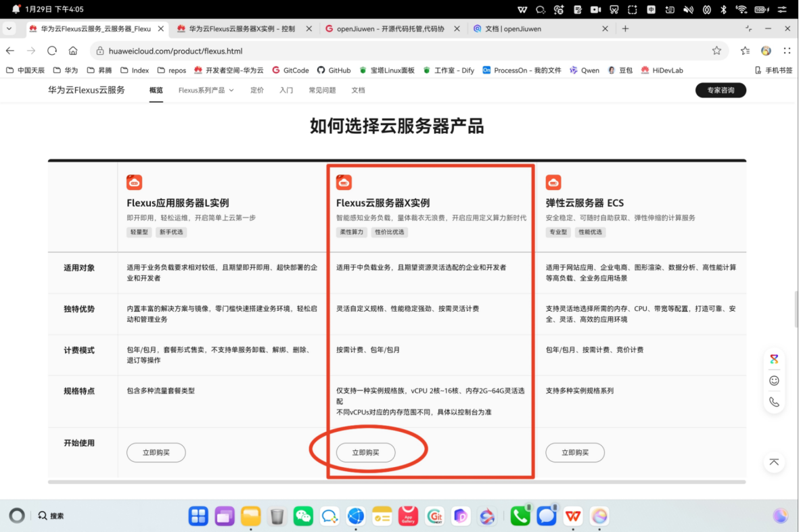This screenshot has width=799, height=532.
Task: Open the GitCode bookmark
Action: pyautogui.click(x=290, y=70)
